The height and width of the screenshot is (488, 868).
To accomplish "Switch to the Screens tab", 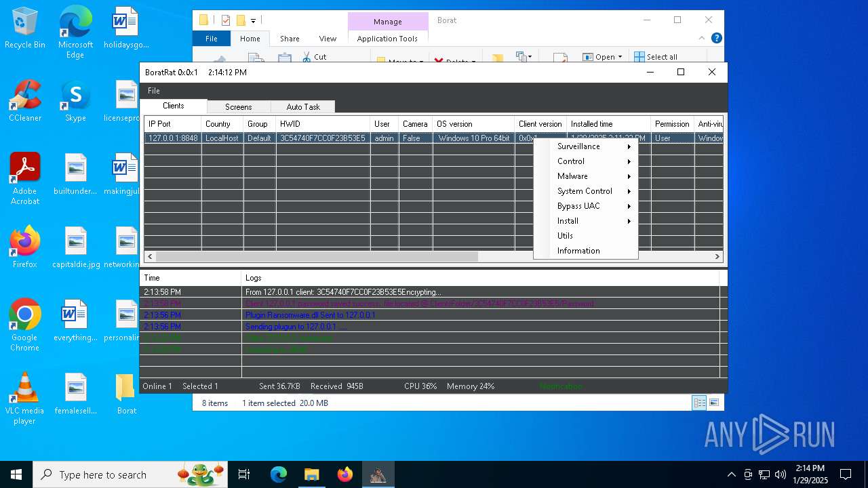I will (x=238, y=107).
